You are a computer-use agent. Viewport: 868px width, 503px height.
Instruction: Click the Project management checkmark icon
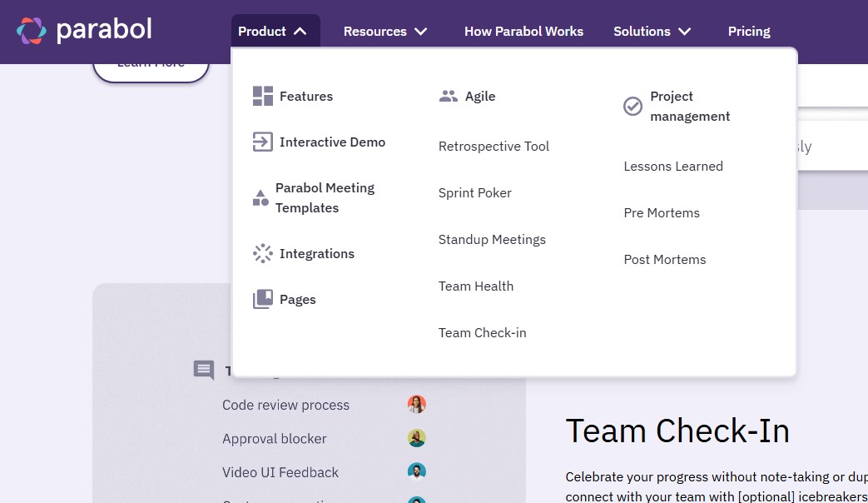point(632,106)
